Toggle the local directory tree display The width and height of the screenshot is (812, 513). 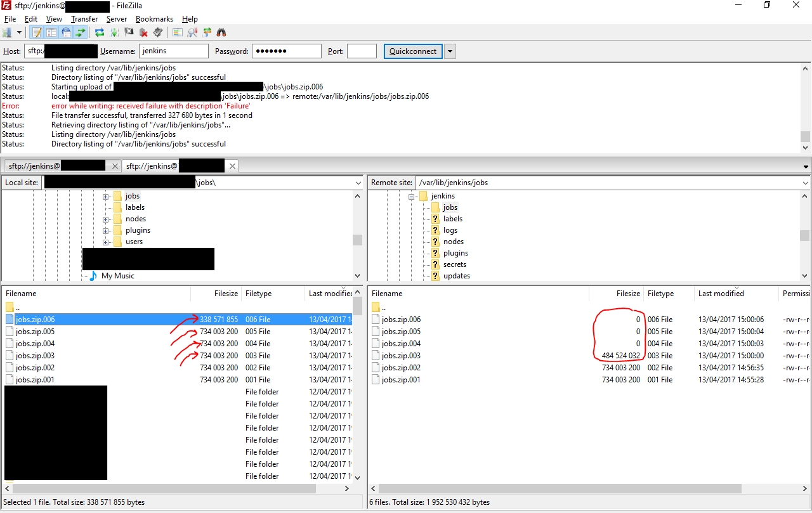pyautogui.click(x=51, y=32)
